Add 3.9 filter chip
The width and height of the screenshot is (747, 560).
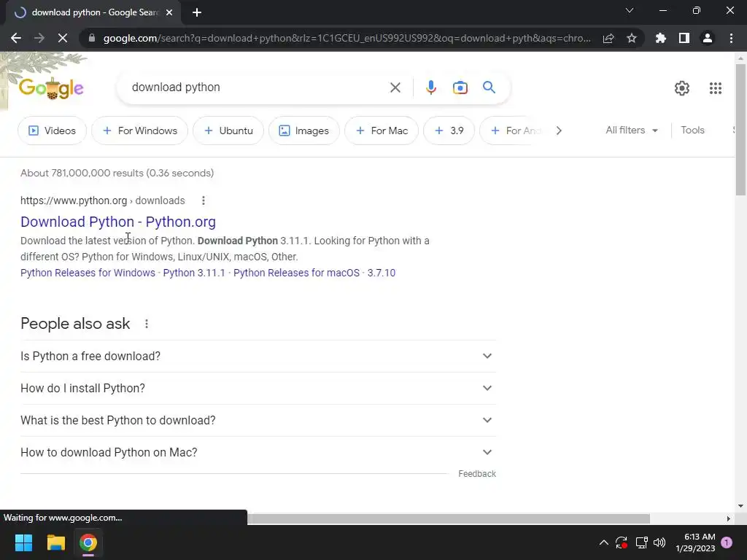click(x=449, y=131)
